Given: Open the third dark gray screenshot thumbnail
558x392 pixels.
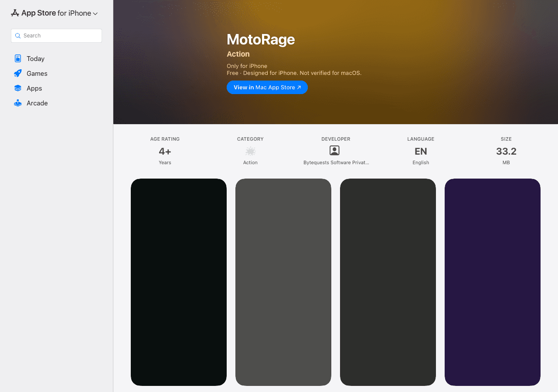Looking at the screenshot, I should click(388, 282).
